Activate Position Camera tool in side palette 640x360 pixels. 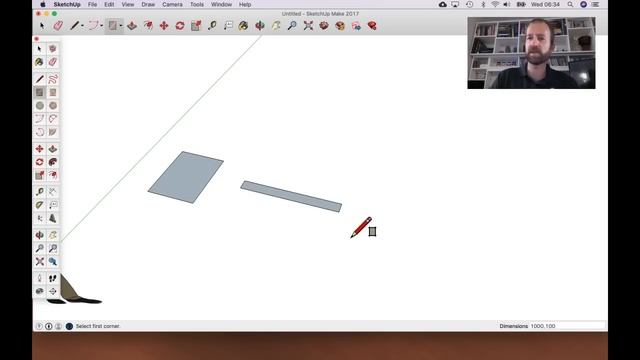tap(40, 278)
